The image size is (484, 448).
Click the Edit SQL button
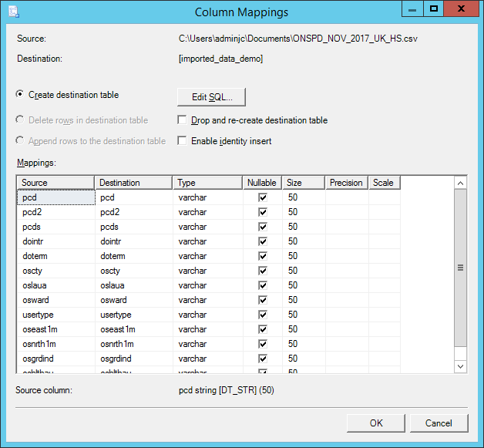click(x=211, y=96)
